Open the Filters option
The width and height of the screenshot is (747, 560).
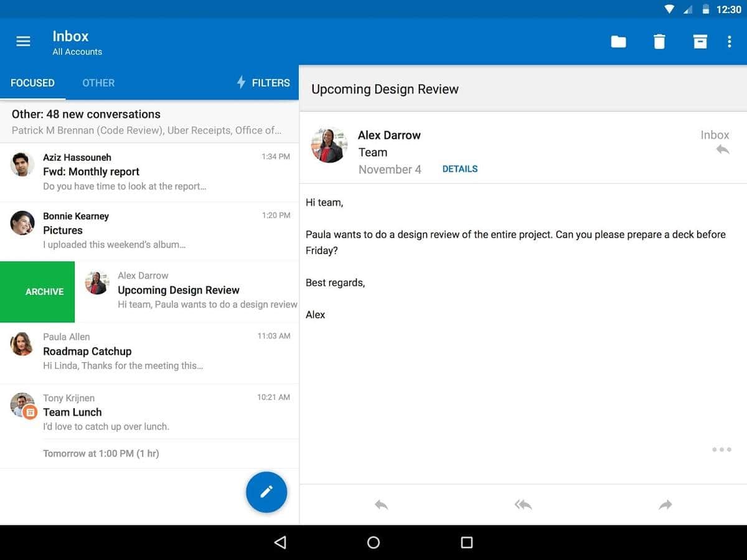pyautogui.click(x=263, y=83)
